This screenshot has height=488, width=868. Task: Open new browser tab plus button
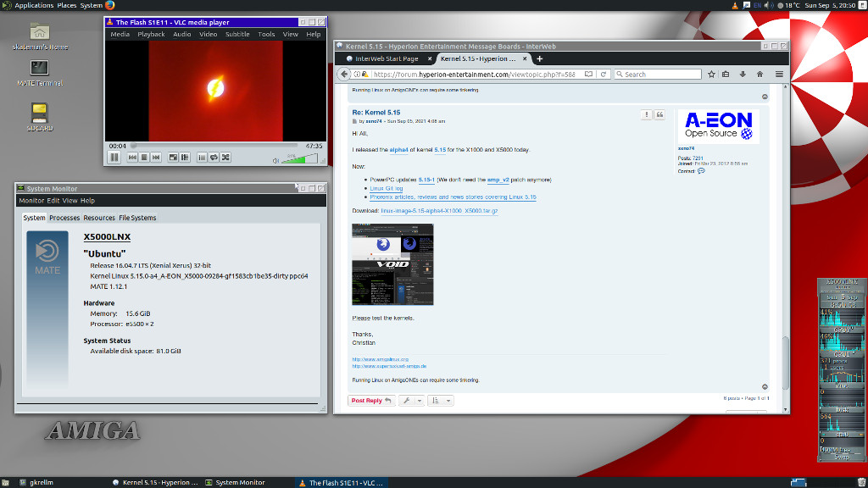(x=540, y=58)
